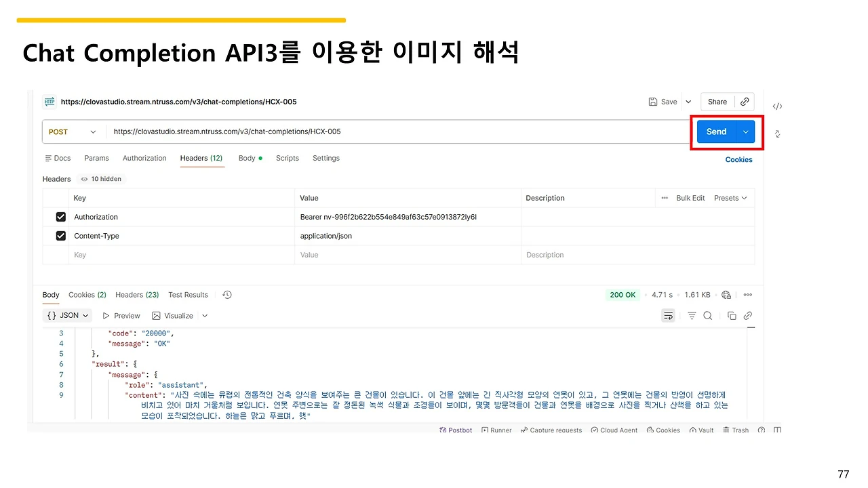Click the 4.71 s response time
The image size is (868, 488).
pos(662,295)
